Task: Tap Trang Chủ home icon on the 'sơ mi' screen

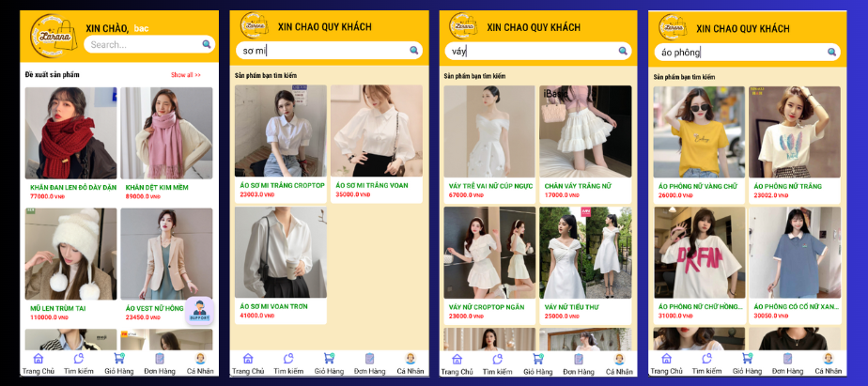Action: tap(248, 359)
